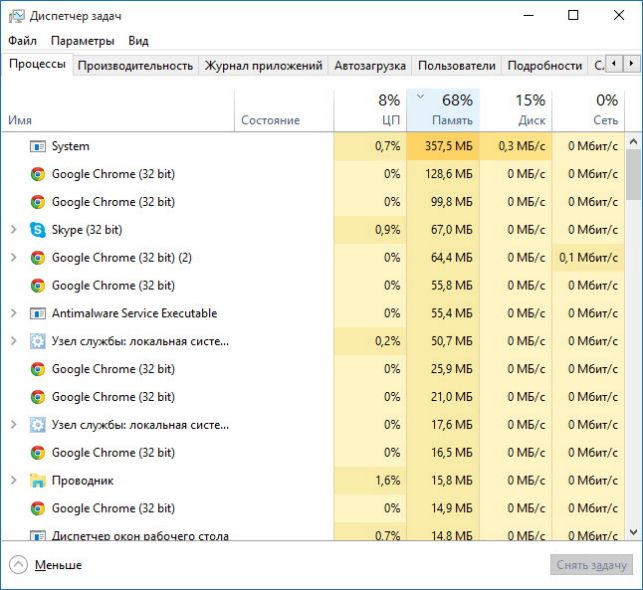The width and height of the screenshot is (643, 590).
Task: Click the Снять задачу button
Action: (x=591, y=565)
